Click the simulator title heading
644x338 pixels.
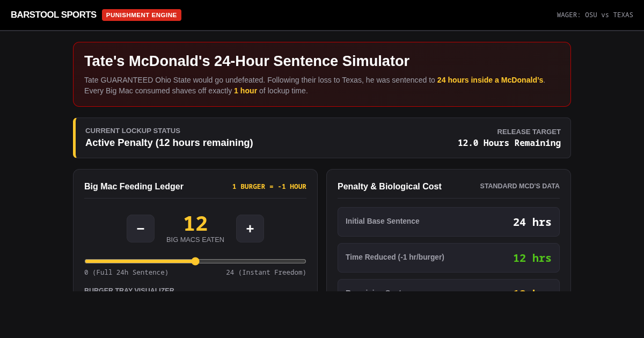[247, 61]
